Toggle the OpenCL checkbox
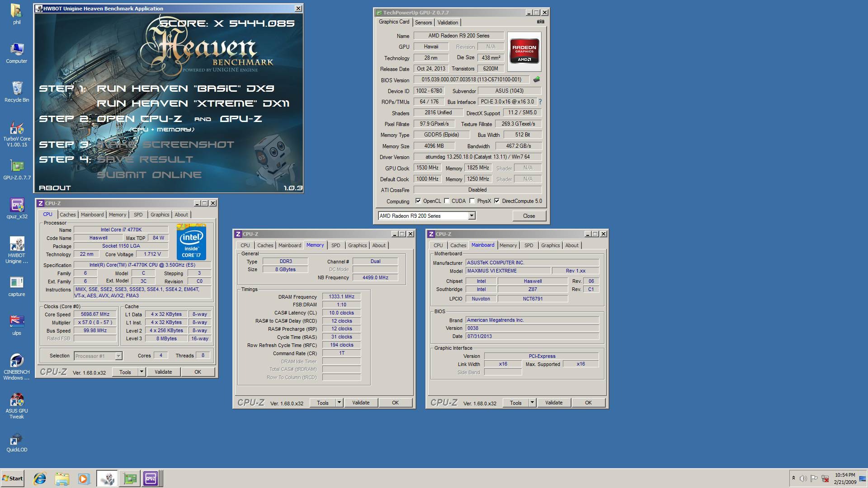Viewport: 868px width, 488px height. click(418, 201)
